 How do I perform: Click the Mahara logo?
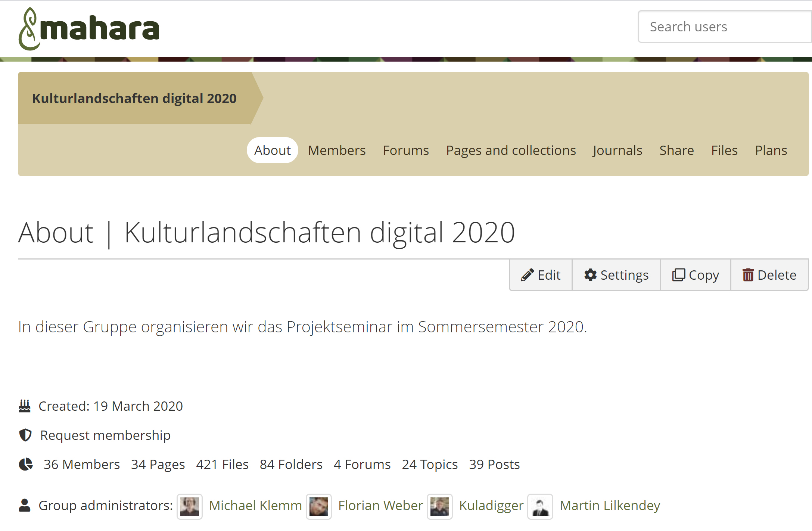(x=89, y=29)
